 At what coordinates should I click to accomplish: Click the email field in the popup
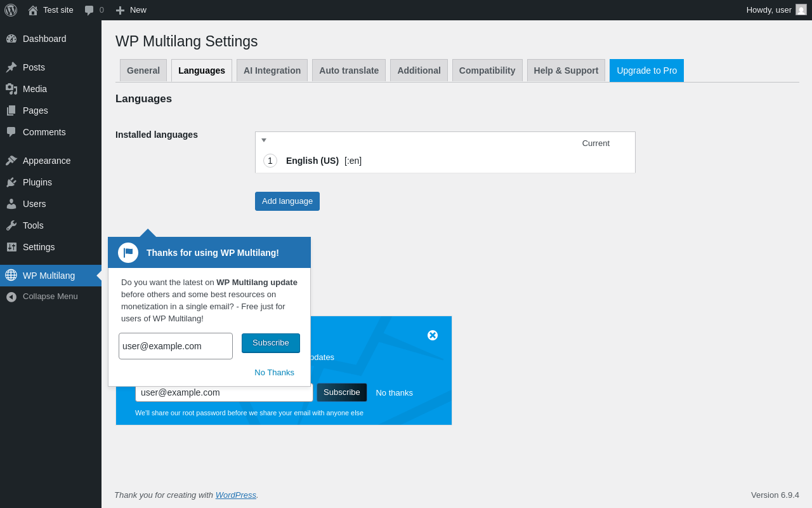(176, 346)
